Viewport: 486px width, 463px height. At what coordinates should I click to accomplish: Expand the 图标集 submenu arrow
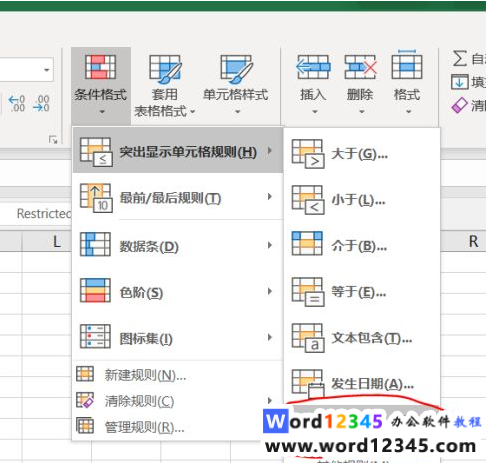270,337
